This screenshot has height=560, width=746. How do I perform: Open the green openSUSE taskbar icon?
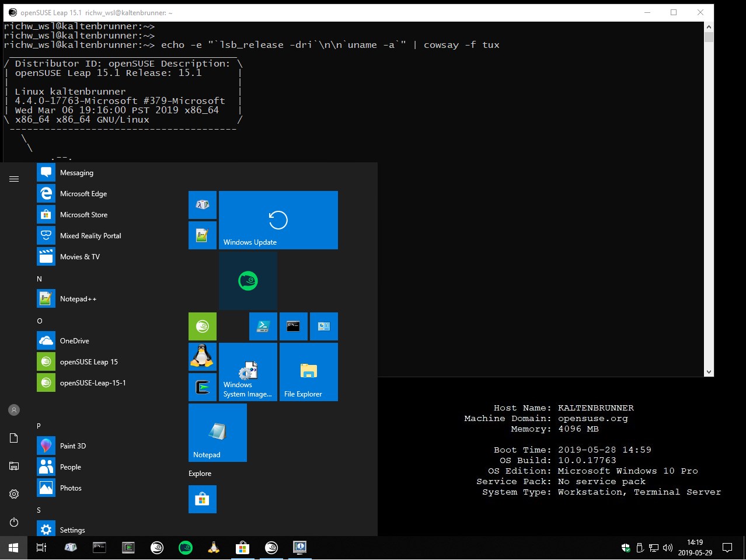click(185, 548)
